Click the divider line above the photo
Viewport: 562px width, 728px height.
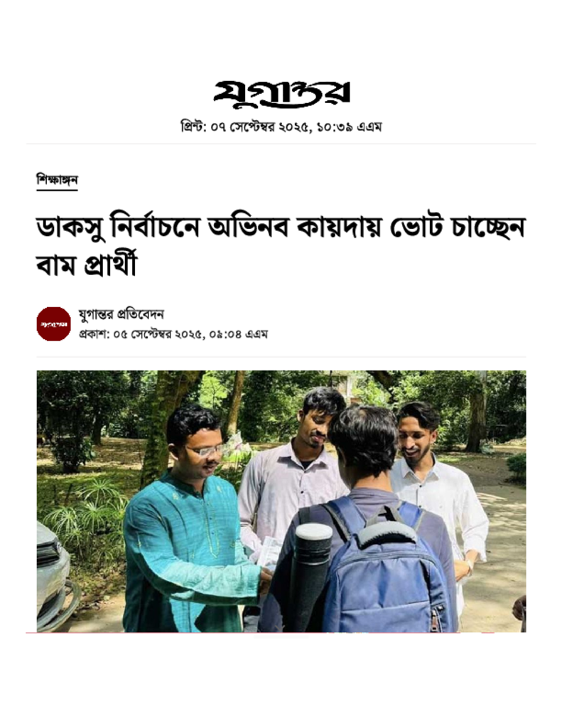point(281,357)
